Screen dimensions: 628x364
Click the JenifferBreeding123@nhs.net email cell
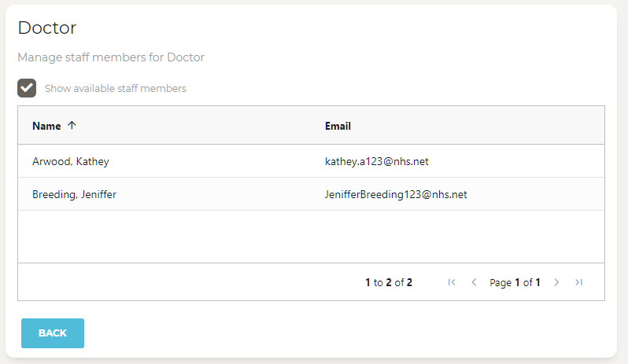tap(396, 194)
